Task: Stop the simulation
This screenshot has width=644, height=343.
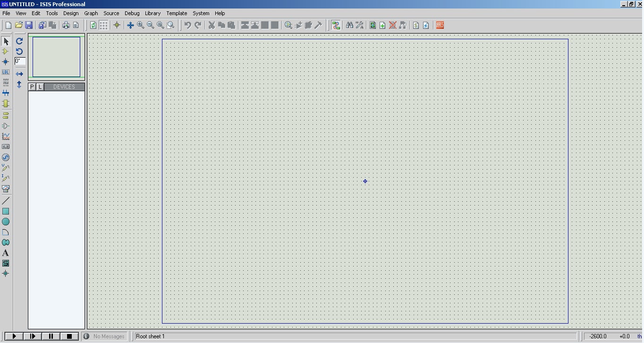Action: [x=69, y=336]
